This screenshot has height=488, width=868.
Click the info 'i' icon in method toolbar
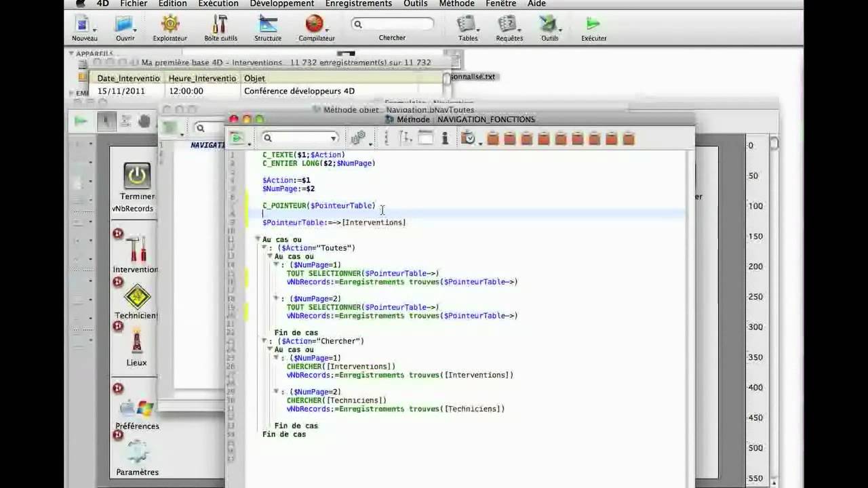445,138
